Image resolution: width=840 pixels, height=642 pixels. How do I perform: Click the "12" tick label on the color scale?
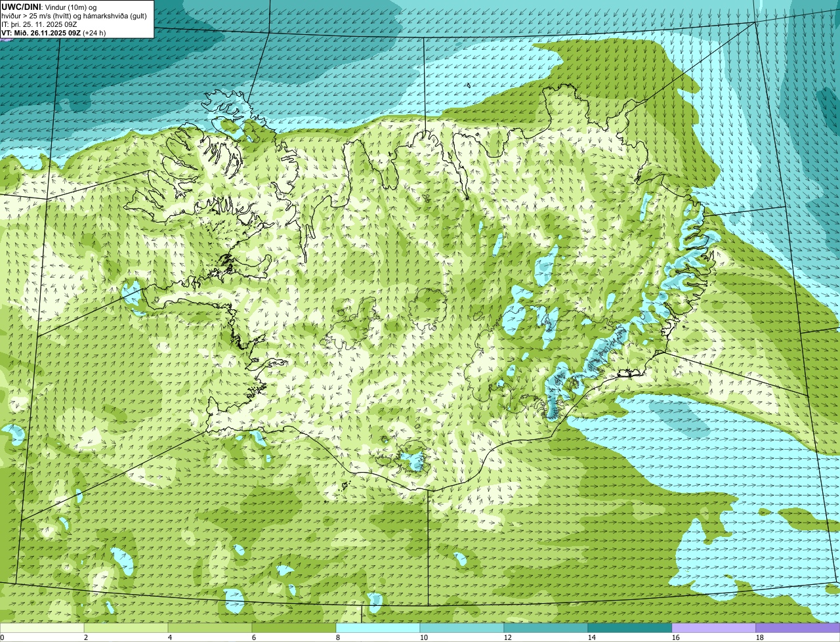point(508,637)
